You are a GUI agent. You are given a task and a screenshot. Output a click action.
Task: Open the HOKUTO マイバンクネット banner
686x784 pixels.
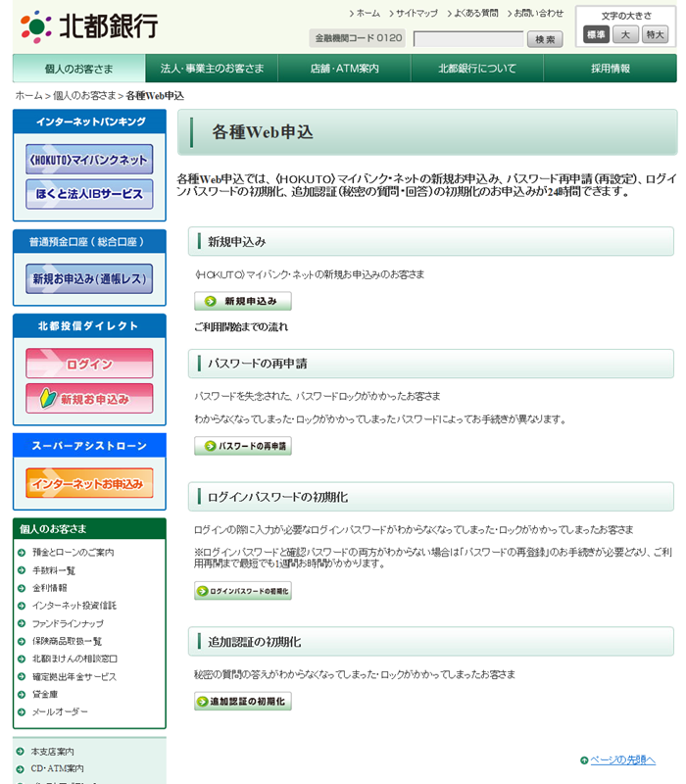89,160
